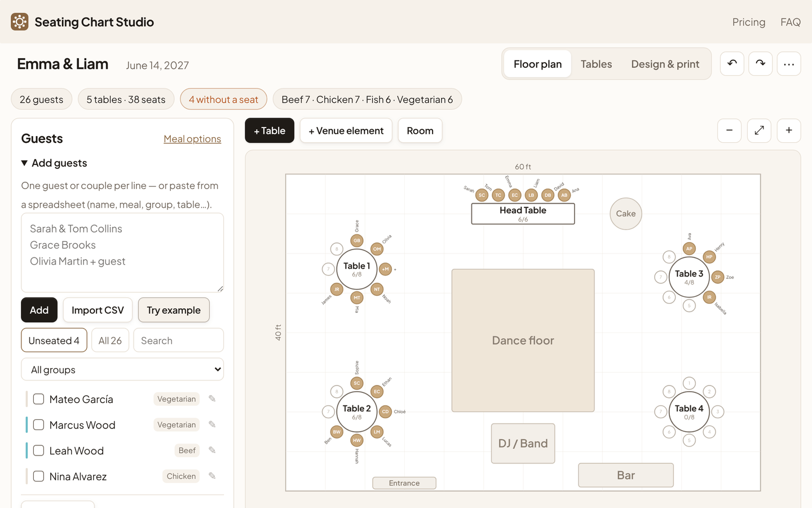Switch to the Floor plan tab
The height and width of the screenshot is (508, 812).
(537, 64)
